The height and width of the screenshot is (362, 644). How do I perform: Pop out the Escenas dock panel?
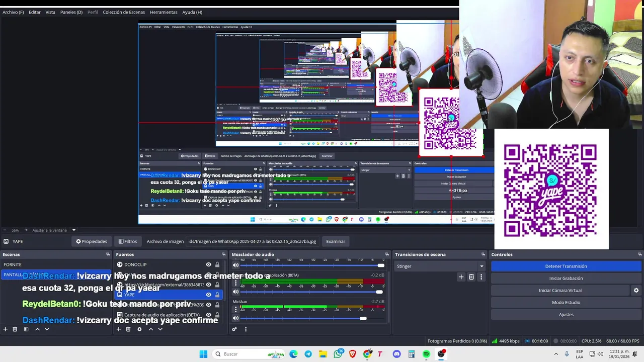coord(108,254)
